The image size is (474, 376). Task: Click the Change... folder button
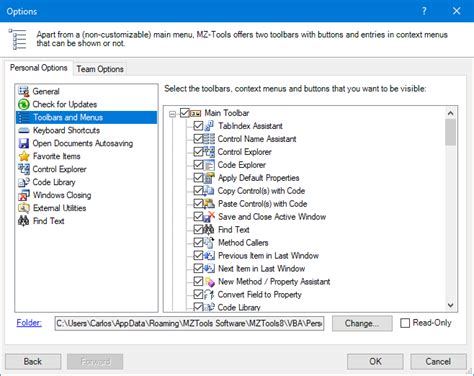362,323
